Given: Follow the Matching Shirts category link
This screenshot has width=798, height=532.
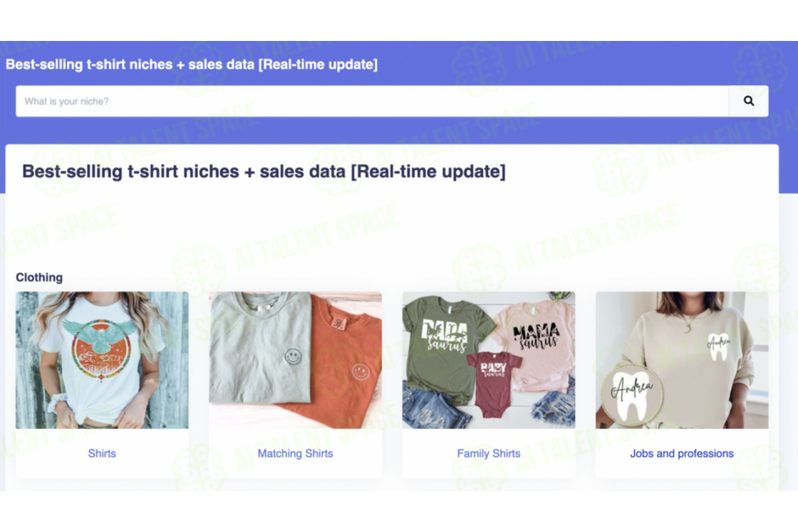Looking at the screenshot, I should pyautogui.click(x=295, y=453).
